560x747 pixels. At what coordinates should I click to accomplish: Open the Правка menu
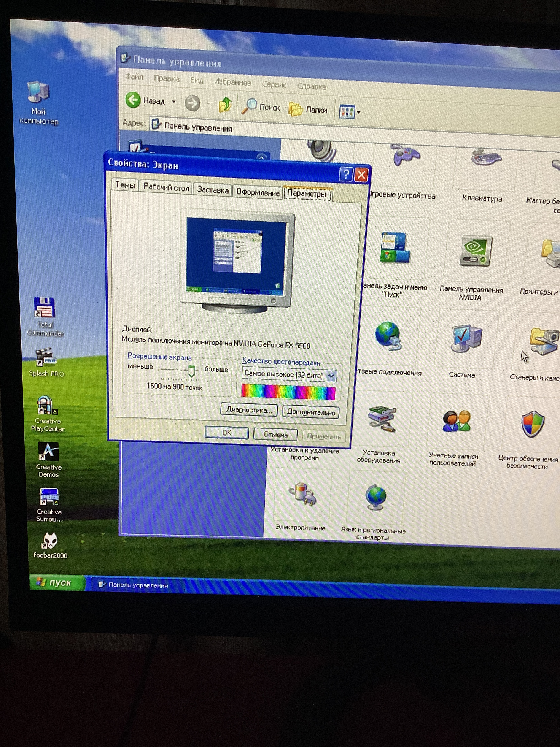[x=166, y=79]
